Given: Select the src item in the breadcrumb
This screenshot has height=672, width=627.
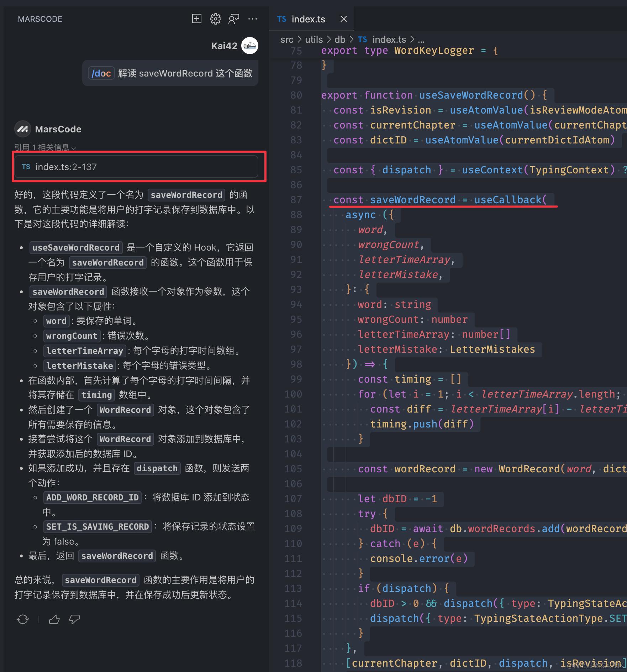Looking at the screenshot, I should coord(287,39).
